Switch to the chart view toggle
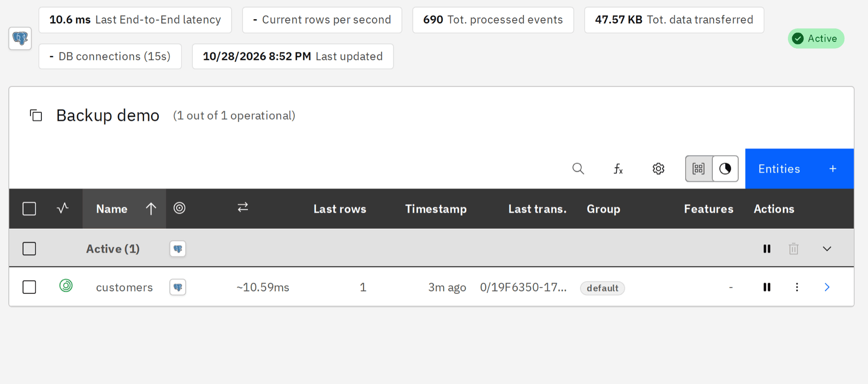The image size is (868, 384). [725, 169]
